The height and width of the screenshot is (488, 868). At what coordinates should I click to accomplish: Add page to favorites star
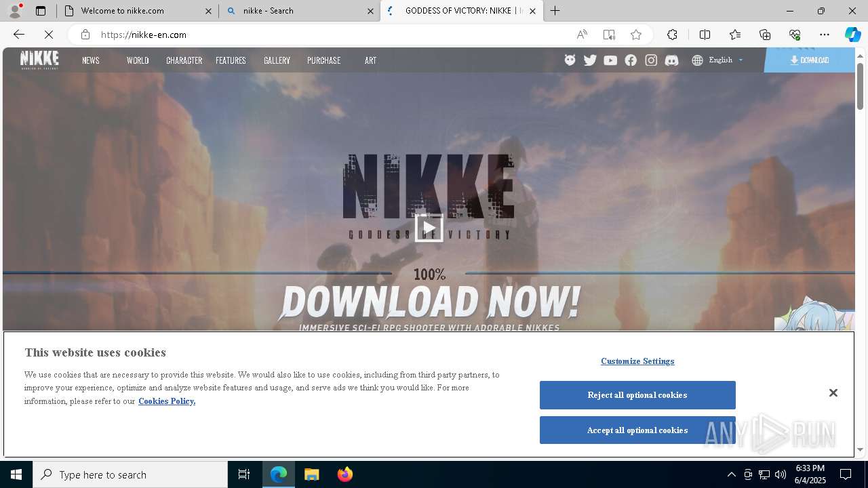click(636, 35)
